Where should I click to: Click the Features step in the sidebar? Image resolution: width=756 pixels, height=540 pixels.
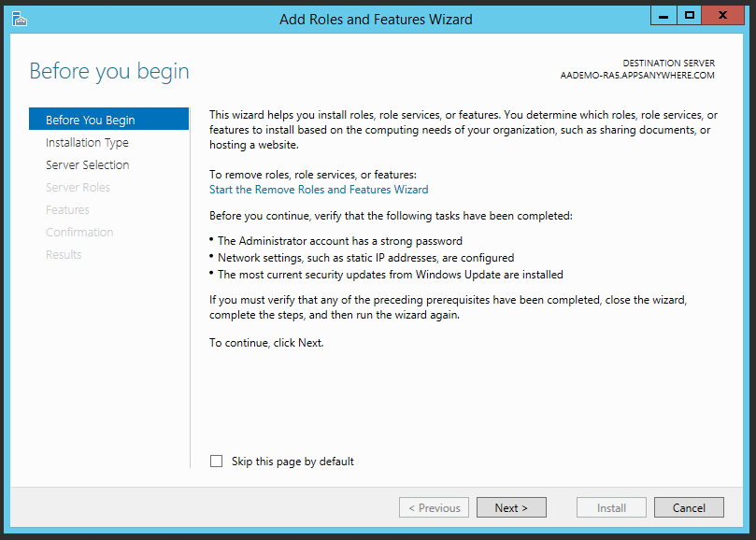[x=67, y=210]
